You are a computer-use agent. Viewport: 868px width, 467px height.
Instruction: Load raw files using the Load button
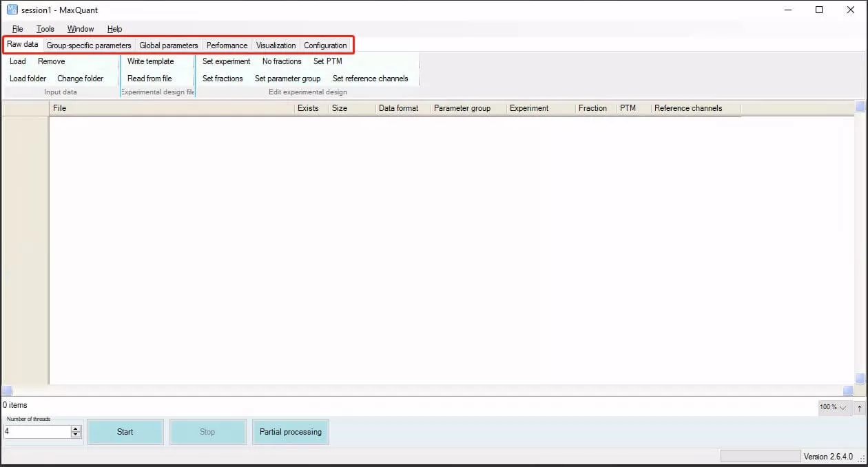17,61
